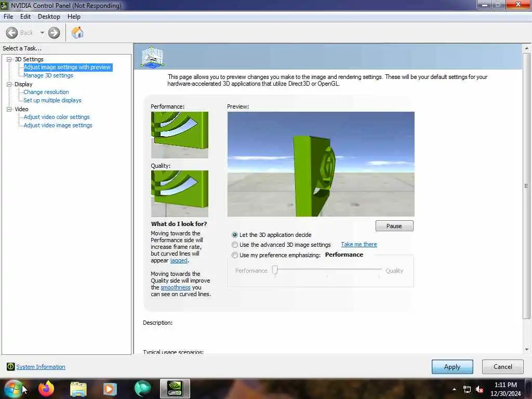Click the Back arrow icon in toolbar

click(12, 33)
